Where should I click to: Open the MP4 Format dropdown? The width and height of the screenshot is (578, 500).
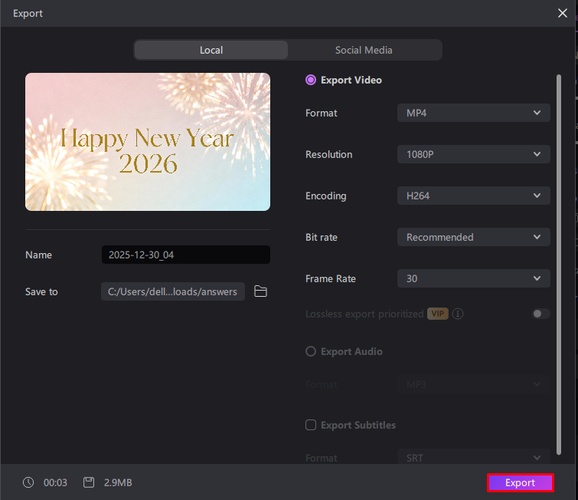pos(473,113)
